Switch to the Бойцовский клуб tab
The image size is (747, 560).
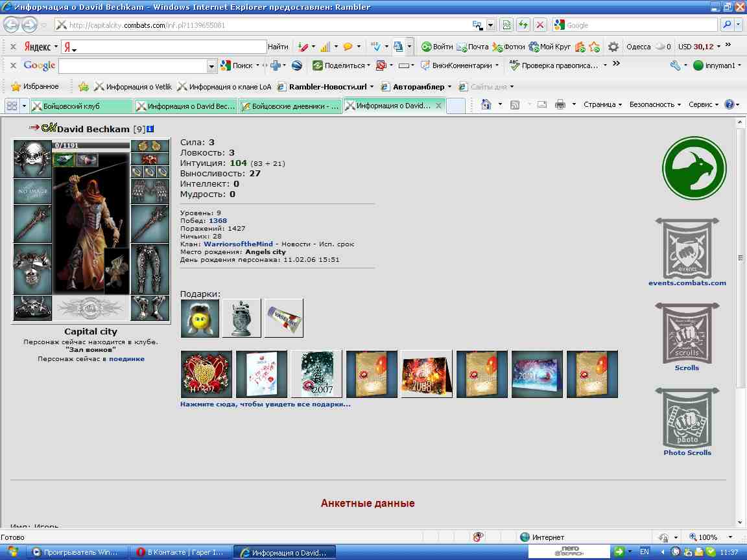click(x=82, y=106)
